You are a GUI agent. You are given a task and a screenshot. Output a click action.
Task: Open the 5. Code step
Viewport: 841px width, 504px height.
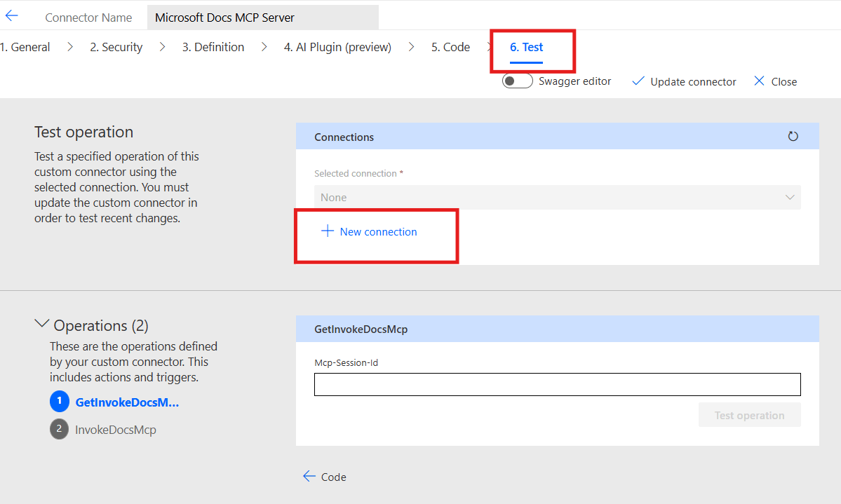(x=450, y=47)
